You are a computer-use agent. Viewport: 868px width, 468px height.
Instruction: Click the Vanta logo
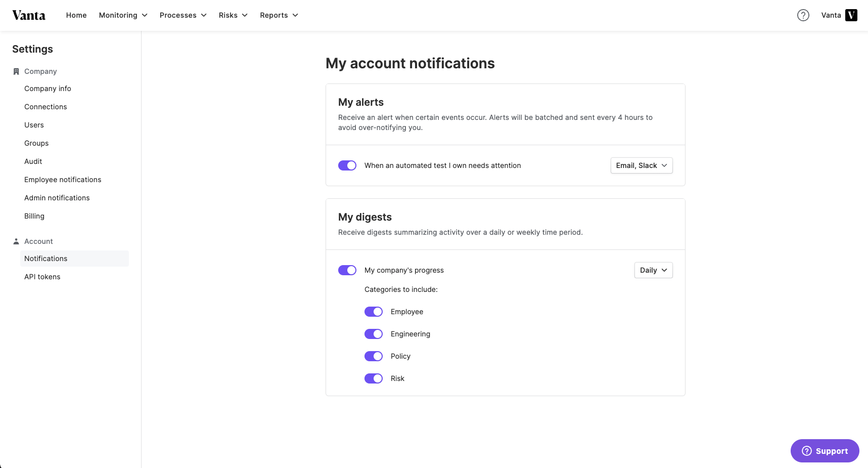pos(29,15)
